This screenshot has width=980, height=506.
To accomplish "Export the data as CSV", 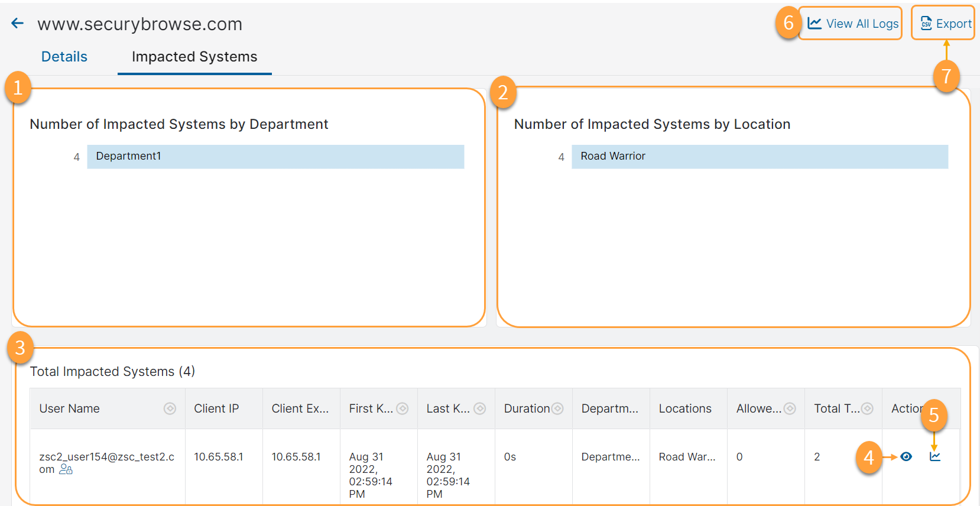I will click(x=945, y=24).
